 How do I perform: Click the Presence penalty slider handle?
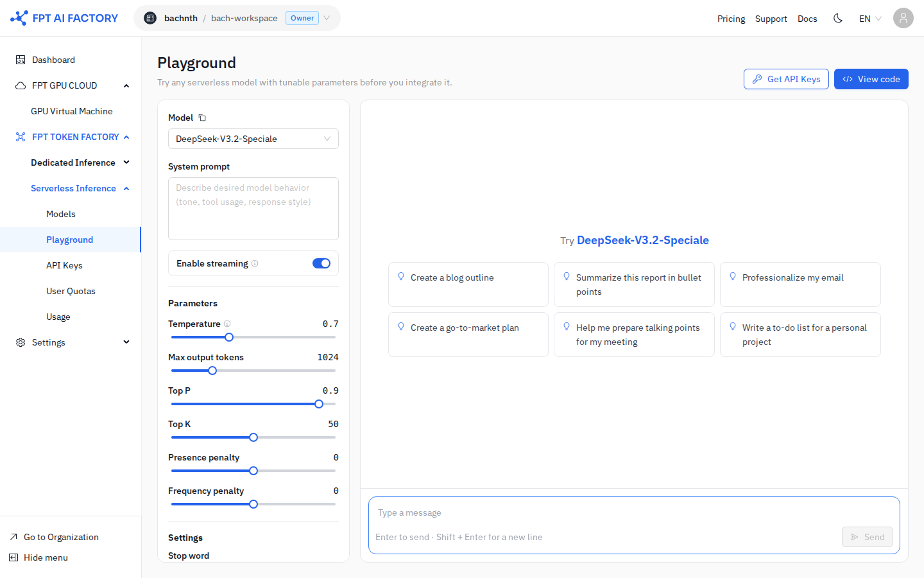(253, 471)
